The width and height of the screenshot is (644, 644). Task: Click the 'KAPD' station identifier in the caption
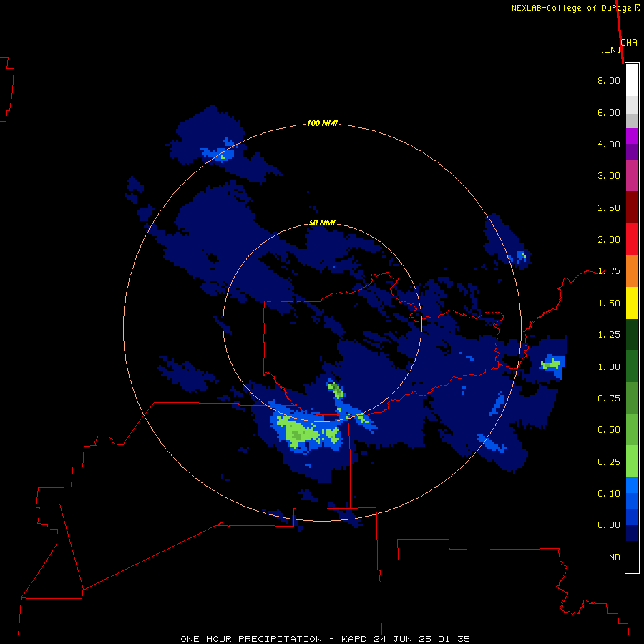coord(353,639)
